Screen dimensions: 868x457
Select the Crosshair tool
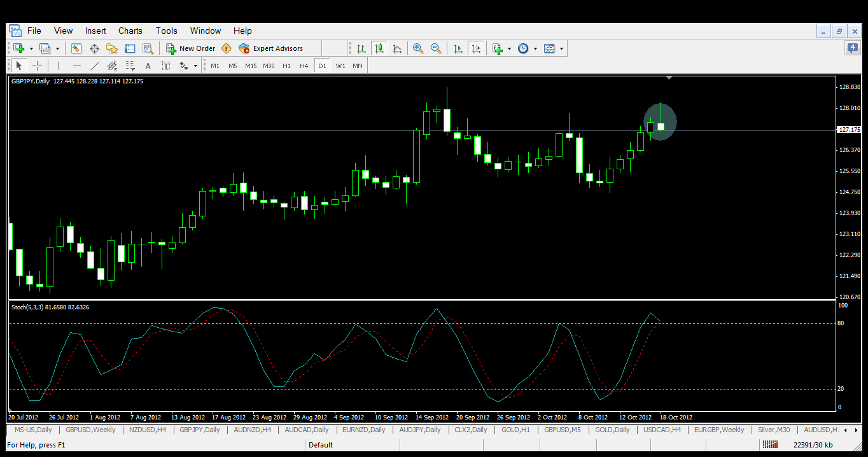37,66
